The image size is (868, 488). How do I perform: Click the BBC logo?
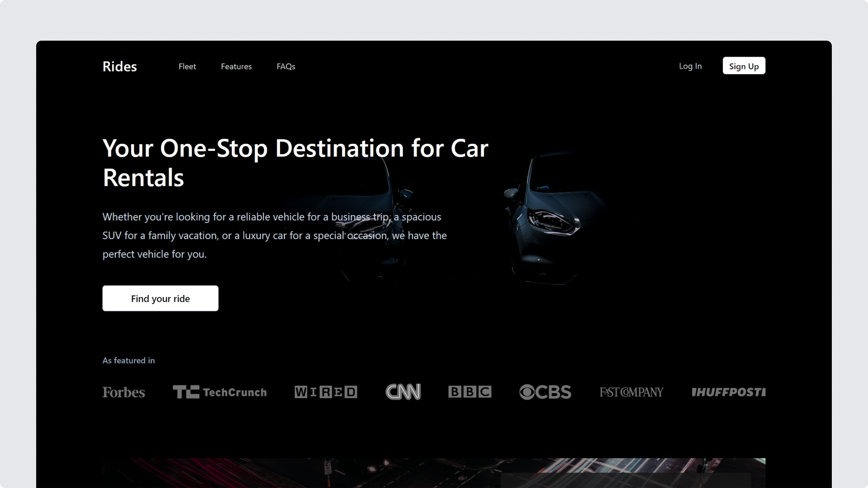[x=470, y=392]
